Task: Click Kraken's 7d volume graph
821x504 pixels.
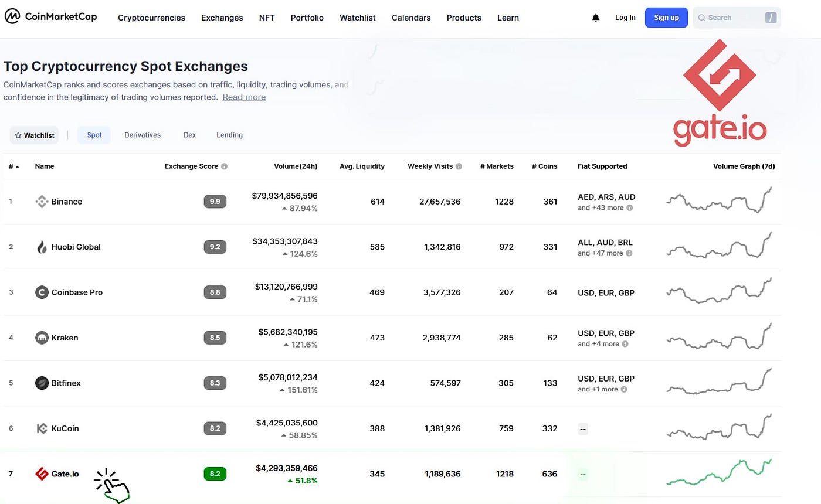Action: 720,336
